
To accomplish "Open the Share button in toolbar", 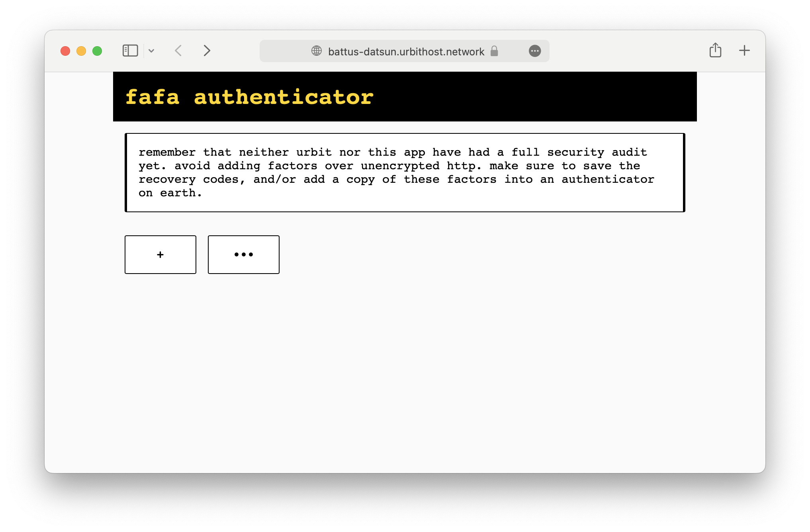I will point(715,50).
